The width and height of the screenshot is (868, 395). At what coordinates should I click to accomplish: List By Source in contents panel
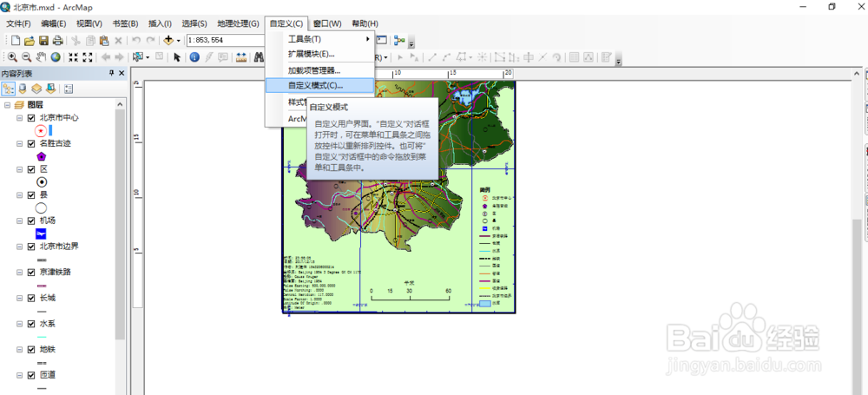tap(23, 88)
